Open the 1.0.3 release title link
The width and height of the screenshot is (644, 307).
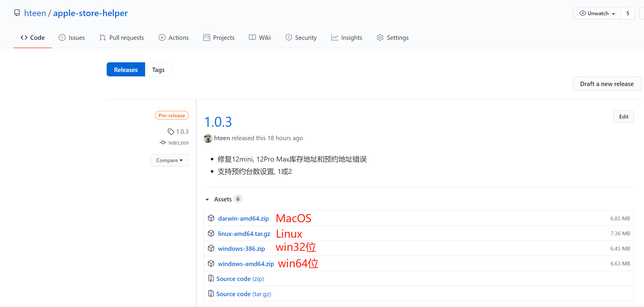pyautogui.click(x=218, y=122)
